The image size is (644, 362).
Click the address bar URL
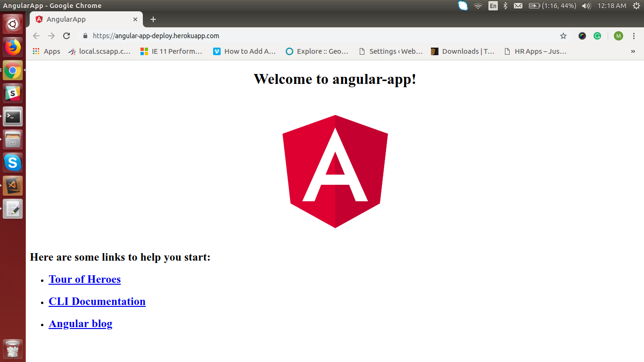point(156,36)
